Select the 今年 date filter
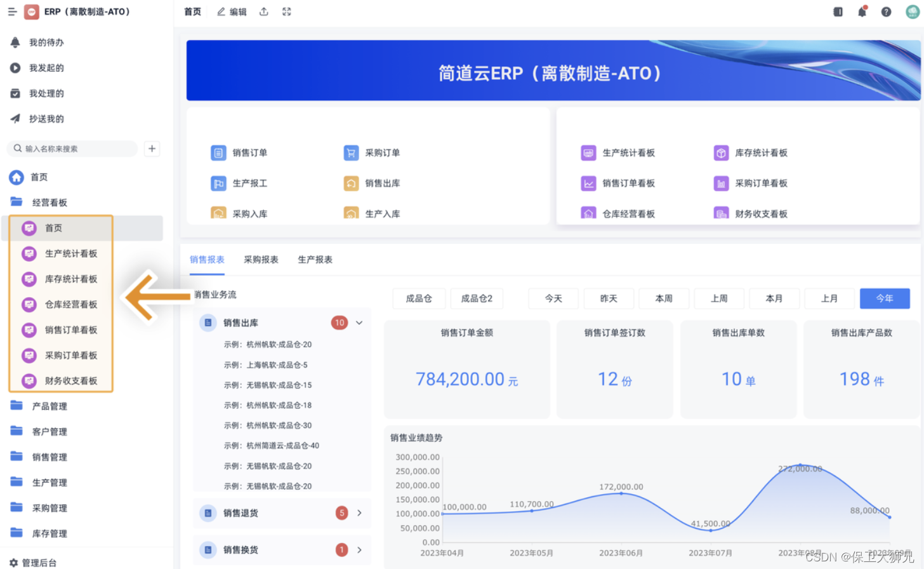This screenshot has width=924, height=569. click(885, 298)
